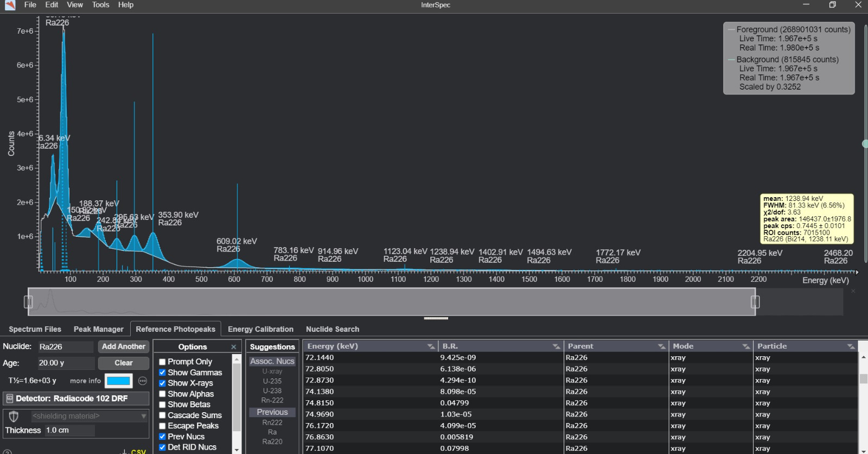Switch to the Peak Manager tab
Viewport: 868px width, 454px height.
(99, 329)
